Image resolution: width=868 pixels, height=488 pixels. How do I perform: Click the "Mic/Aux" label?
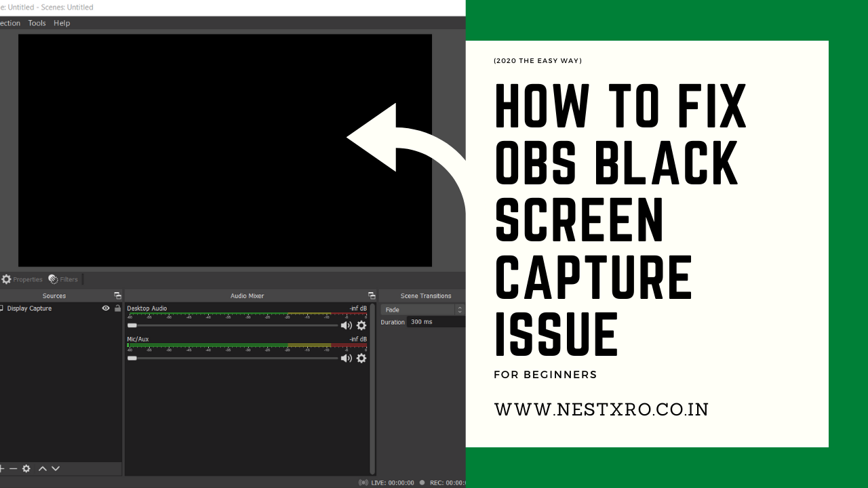138,339
